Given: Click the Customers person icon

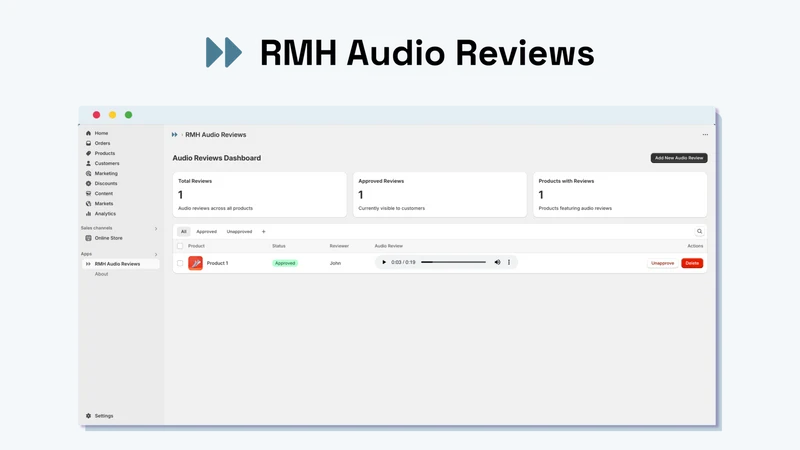Looking at the screenshot, I should tap(88, 163).
